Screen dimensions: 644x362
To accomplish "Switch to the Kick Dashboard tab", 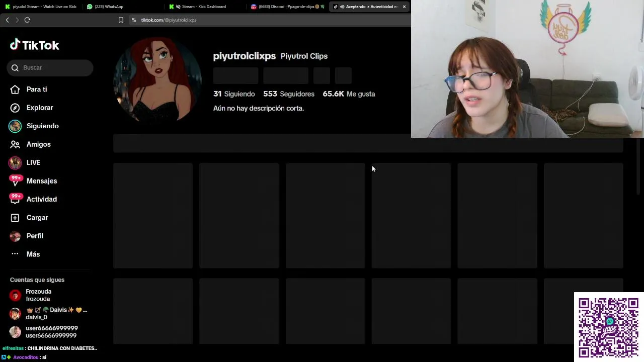I will click(205, 7).
